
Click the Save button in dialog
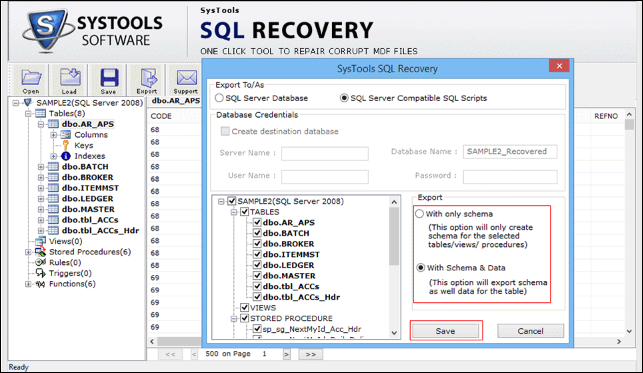pyautogui.click(x=445, y=331)
